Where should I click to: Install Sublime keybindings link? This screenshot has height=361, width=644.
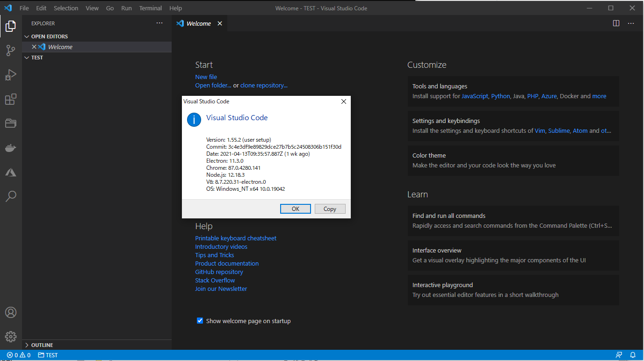pyautogui.click(x=559, y=130)
